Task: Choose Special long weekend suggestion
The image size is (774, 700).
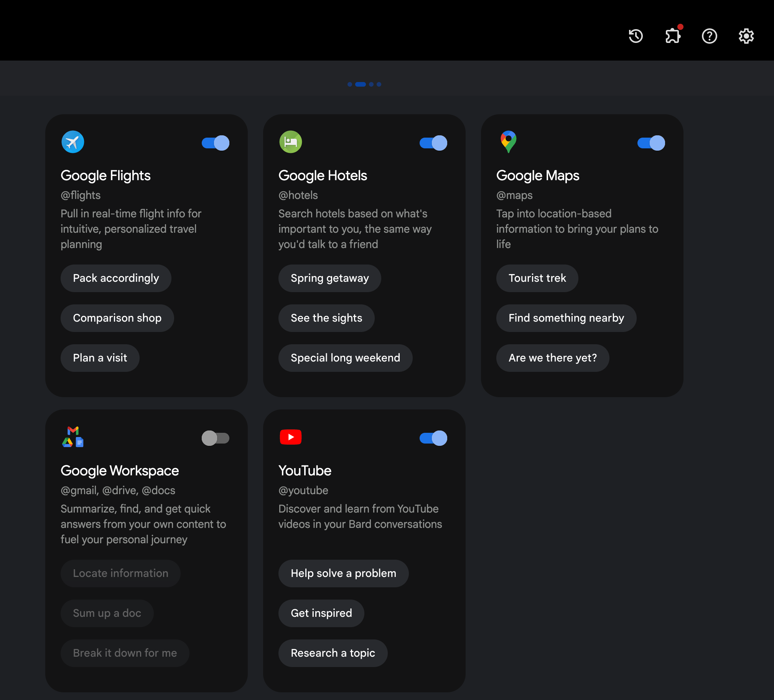Action: point(346,358)
